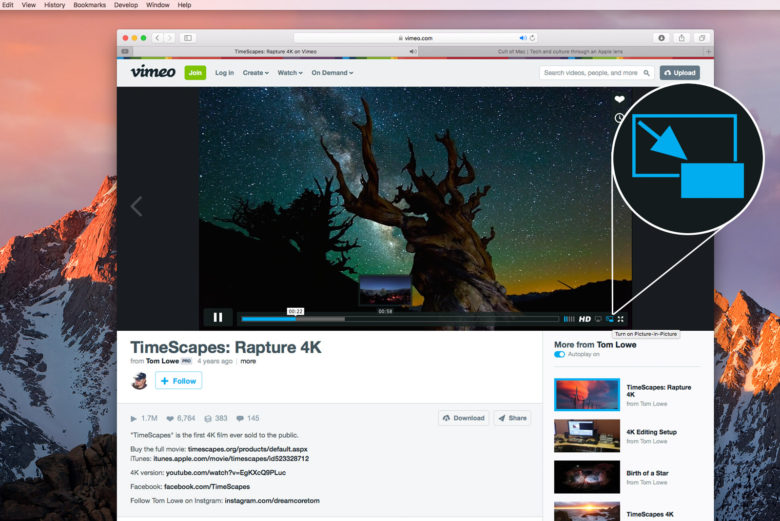Like the video with heart icon

tap(619, 100)
